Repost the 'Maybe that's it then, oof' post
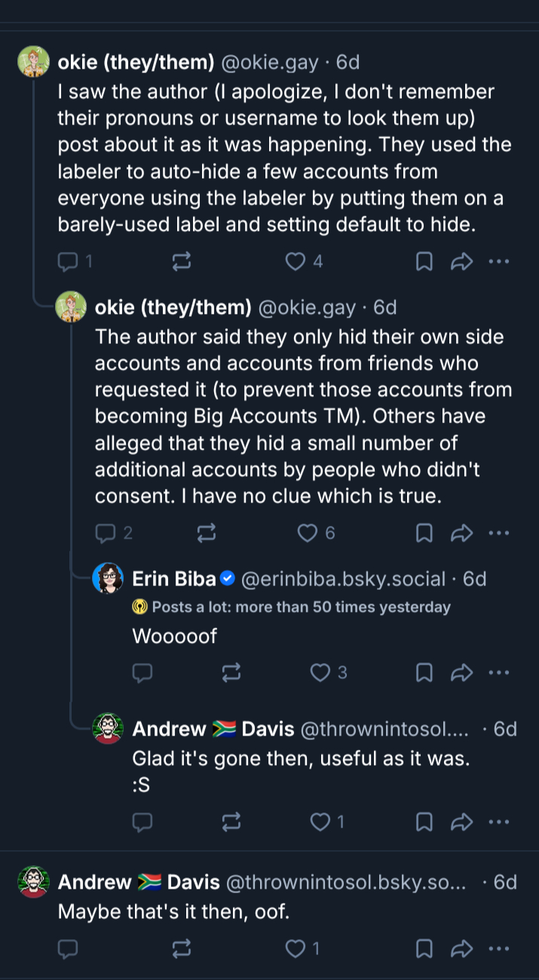 pyautogui.click(x=182, y=948)
